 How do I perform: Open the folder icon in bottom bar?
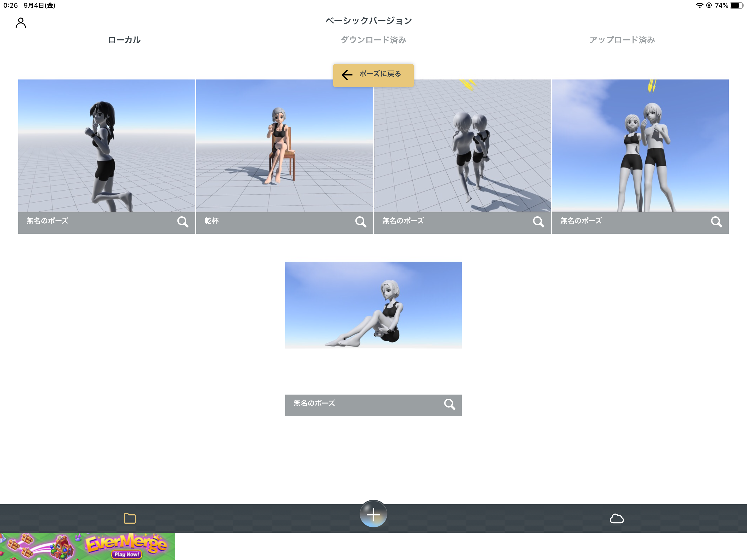[130, 518]
